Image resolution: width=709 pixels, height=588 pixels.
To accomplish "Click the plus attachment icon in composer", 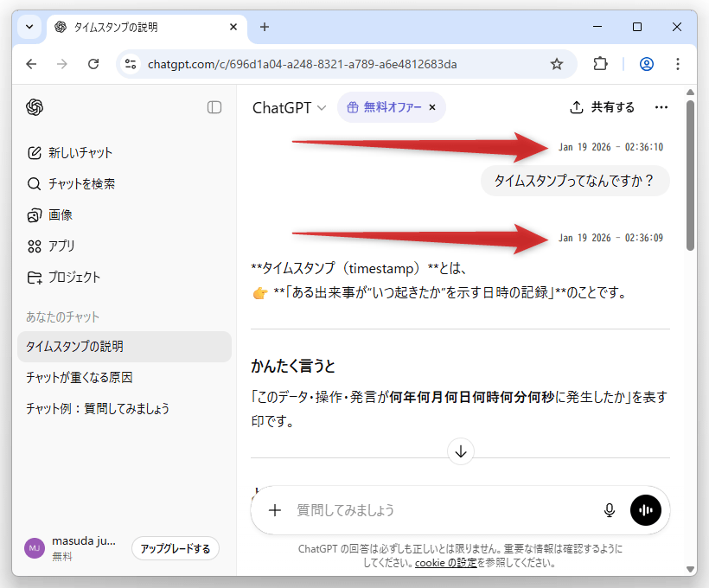I will point(275,510).
